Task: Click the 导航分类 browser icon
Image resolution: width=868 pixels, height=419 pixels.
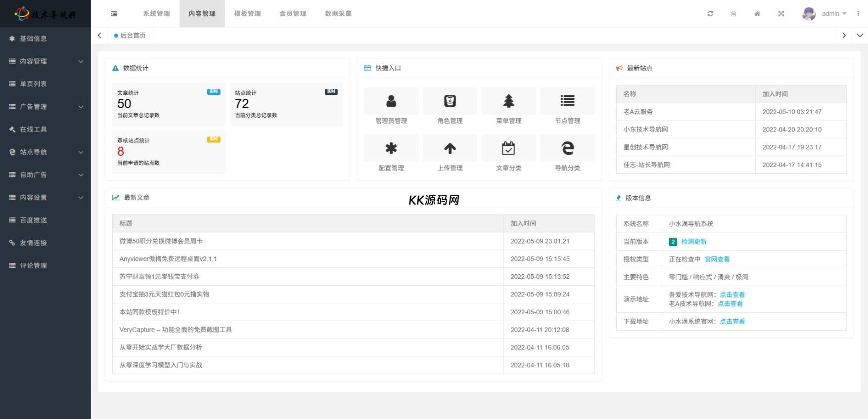Action: point(567,148)
